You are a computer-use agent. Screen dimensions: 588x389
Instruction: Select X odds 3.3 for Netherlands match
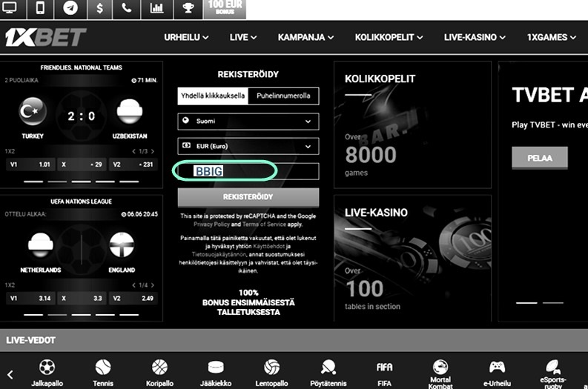[82, 299]
